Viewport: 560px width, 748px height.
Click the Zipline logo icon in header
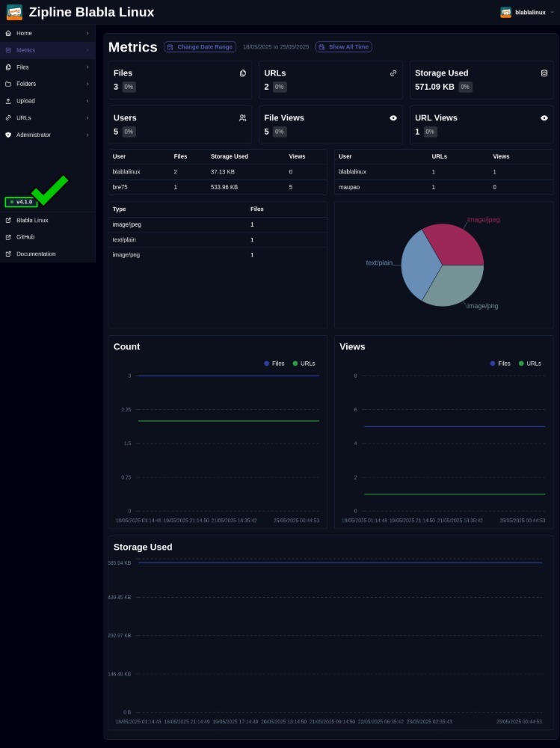click(14, 12)
